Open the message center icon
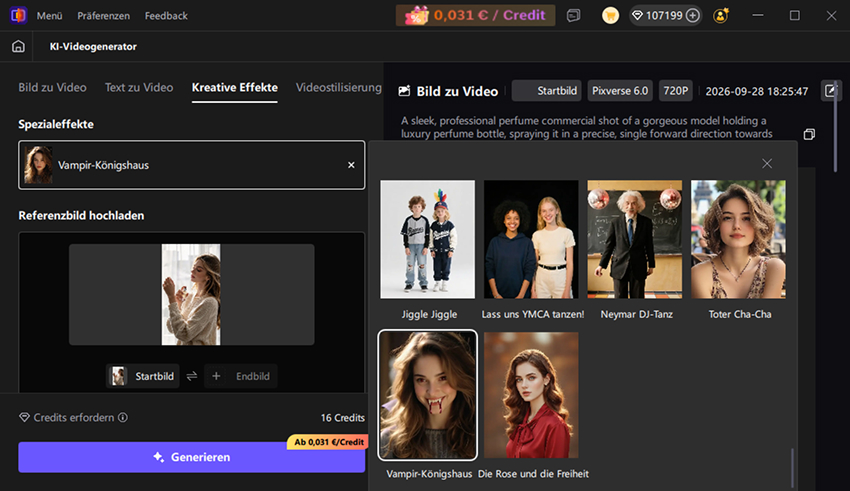Viewport: 850px width, 491px height. point(574,16)
